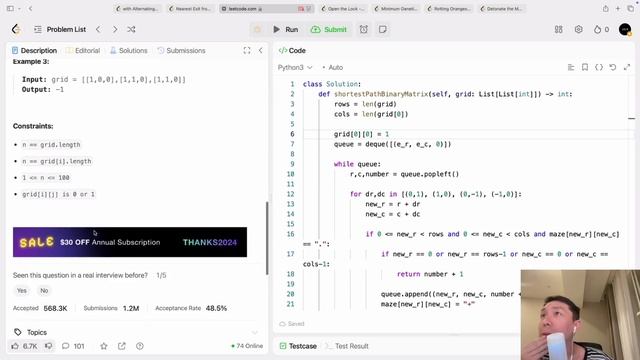The width and height of the screenshot is (640, 360).
Task: Switch to Editorial tab
Action: (x=83, y=51)
